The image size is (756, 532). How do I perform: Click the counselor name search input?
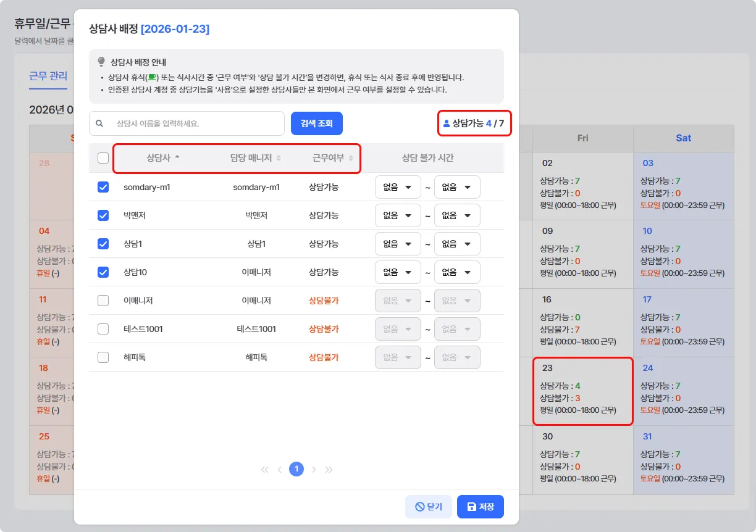pyautogui.click(x=187, y=123)
